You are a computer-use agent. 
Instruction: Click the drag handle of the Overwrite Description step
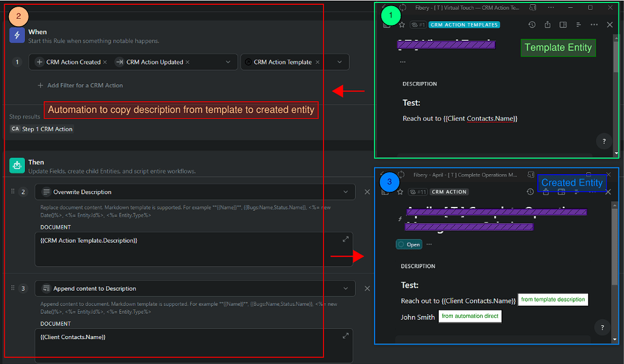[13, 192]
